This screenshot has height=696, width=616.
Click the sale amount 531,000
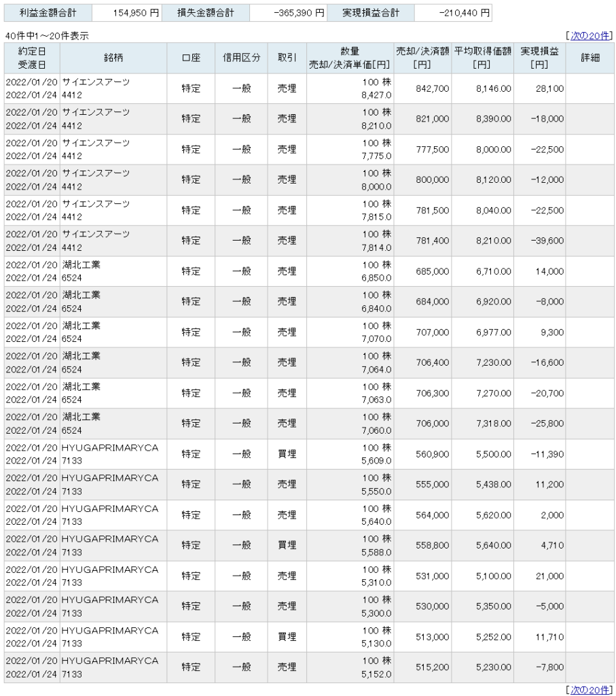(433, 576)
